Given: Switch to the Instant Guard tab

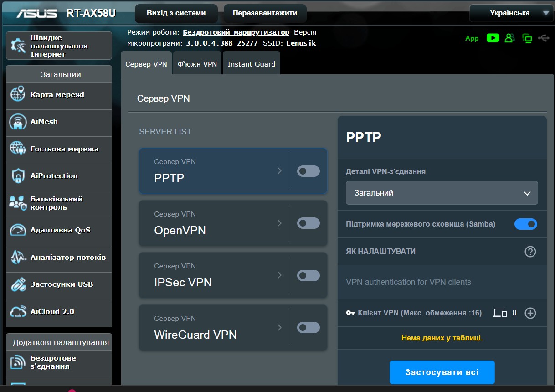Looking at the screenshot, I should (252, 64).
